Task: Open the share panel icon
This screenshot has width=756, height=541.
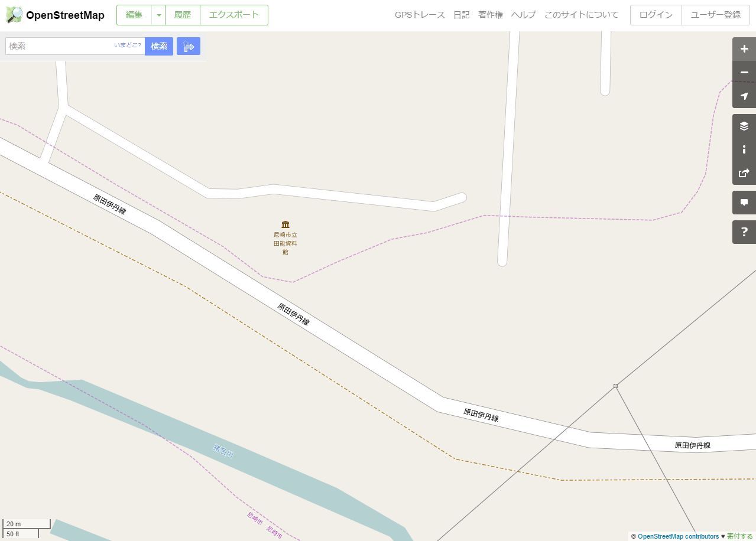Action: coord(744,173)
